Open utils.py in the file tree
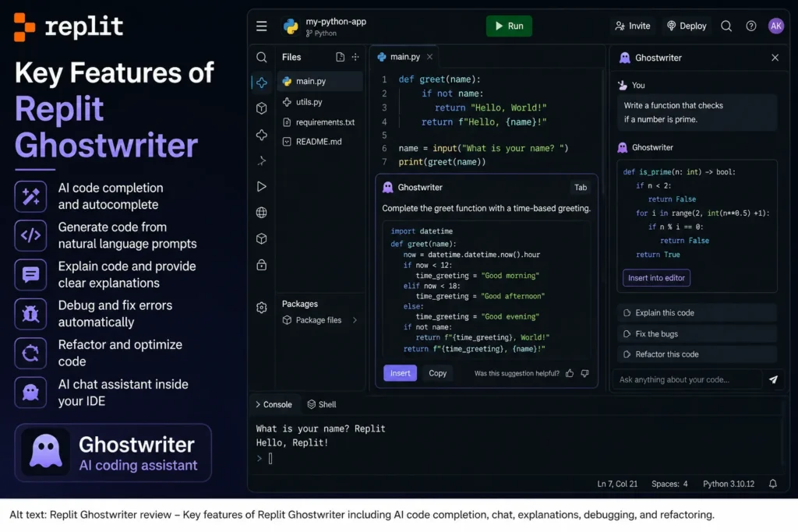Screen dimensions: 798x532 pyautogui.click(x=320, y=102)
